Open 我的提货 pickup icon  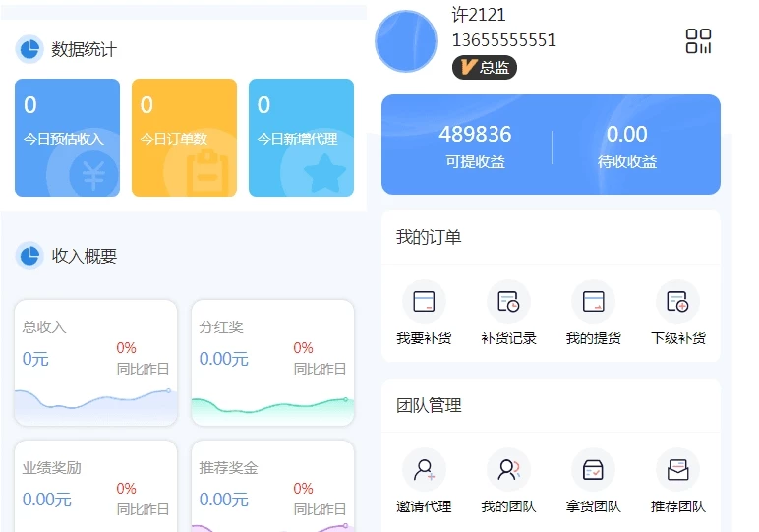coord(593,302)
